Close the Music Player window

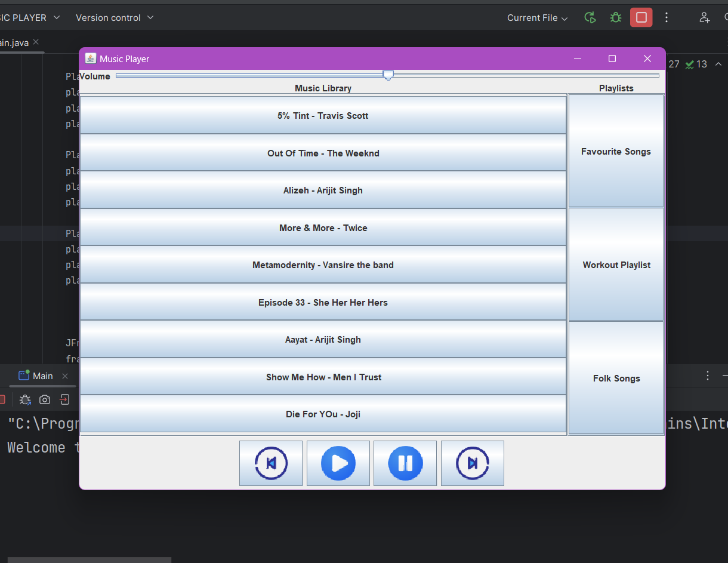tap(647, 59)
